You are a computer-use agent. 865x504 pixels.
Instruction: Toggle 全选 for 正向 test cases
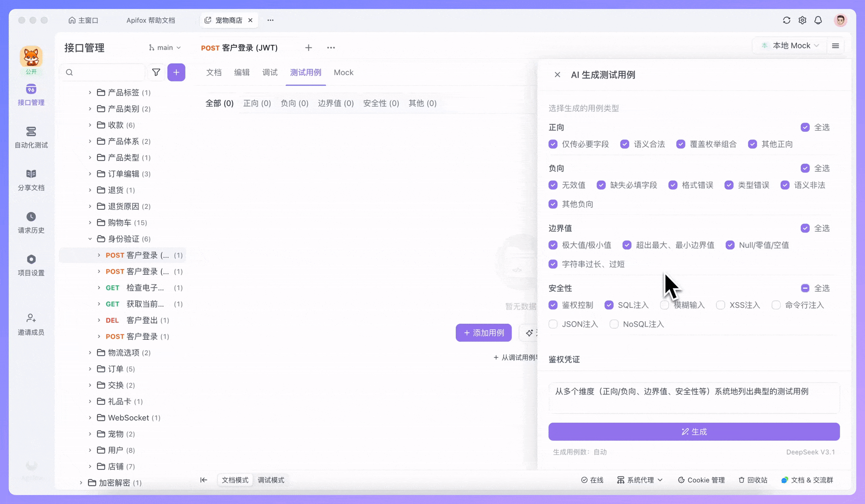[x=805, y=127]
